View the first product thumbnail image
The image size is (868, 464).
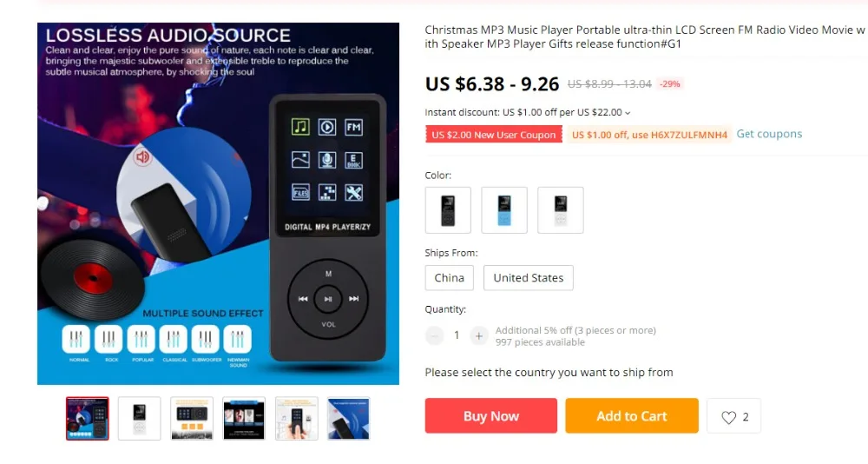coord(88,419)
